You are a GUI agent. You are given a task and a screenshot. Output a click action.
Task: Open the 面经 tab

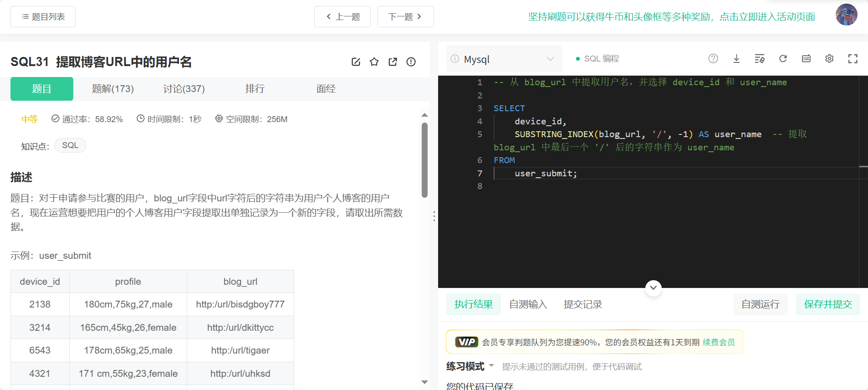pyautogui.click(x=326, y=89)
